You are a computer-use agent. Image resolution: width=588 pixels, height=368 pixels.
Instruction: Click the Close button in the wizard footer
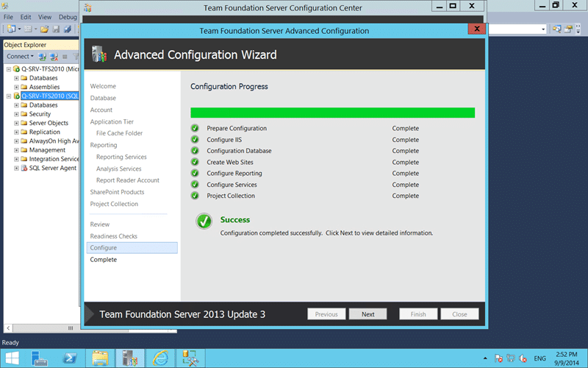459,314
